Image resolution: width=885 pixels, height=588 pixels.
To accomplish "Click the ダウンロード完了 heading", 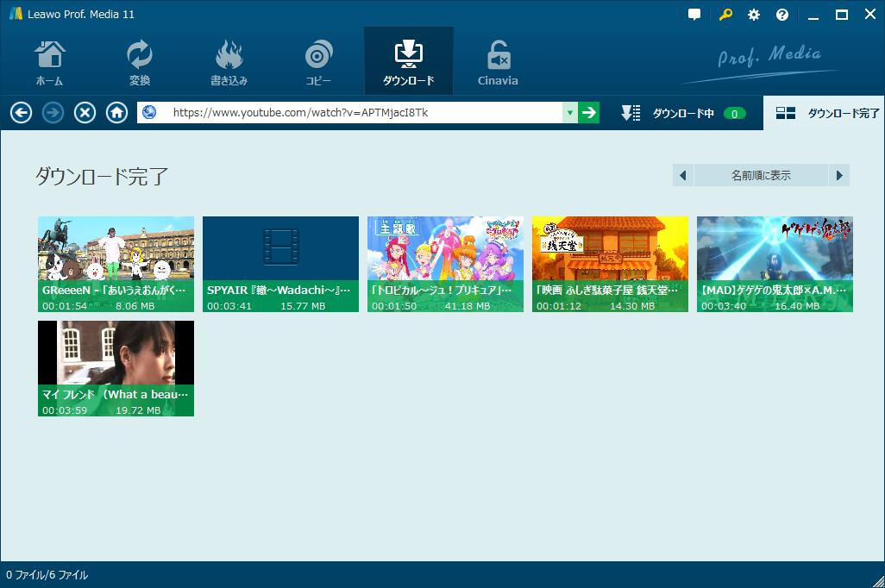I will pyautogui.click(x=102, y=176).
